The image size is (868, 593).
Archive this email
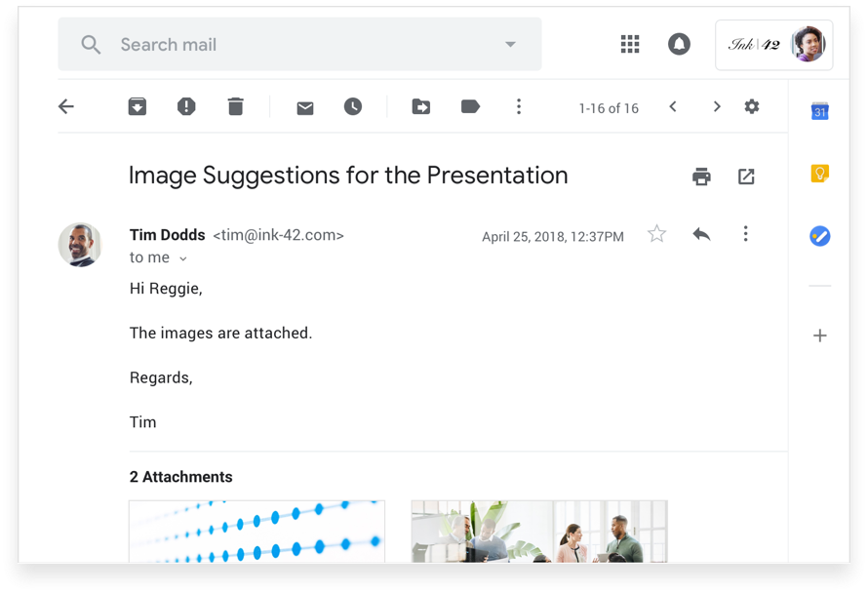(x=138, y=107)
